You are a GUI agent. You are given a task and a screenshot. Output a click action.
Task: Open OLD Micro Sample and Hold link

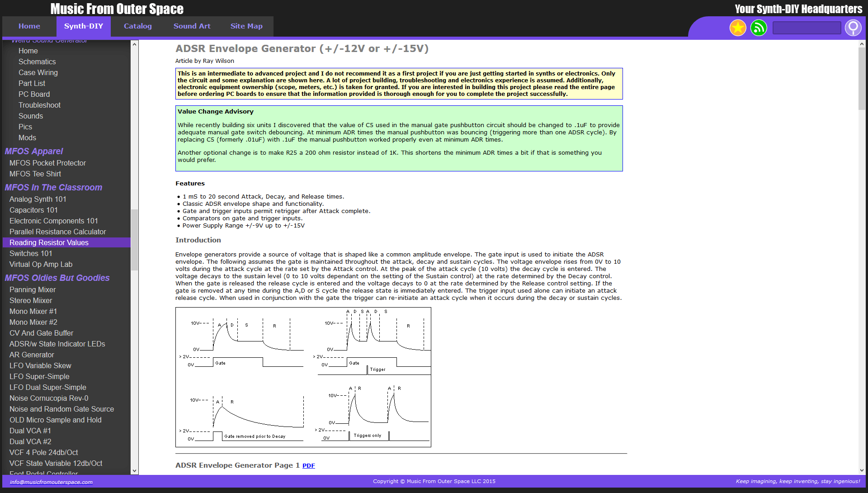(x=56, y=420)
